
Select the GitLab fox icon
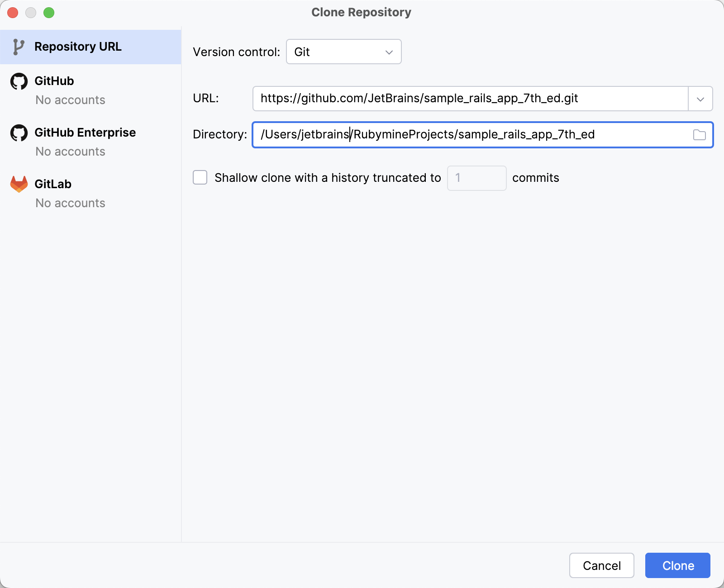pos(19,184)
